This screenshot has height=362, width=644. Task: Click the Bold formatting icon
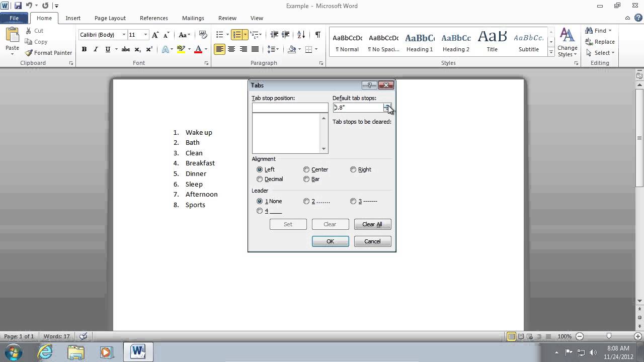pos(84,49)
